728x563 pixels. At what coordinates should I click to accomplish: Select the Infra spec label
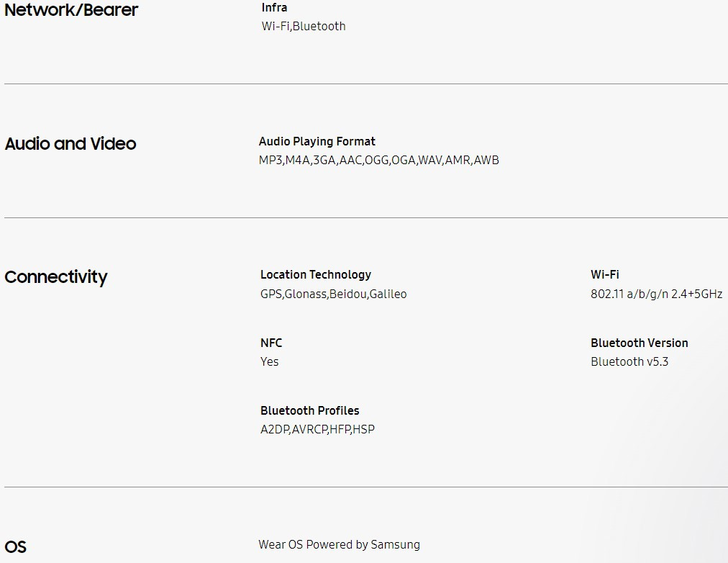click(274, 8)
